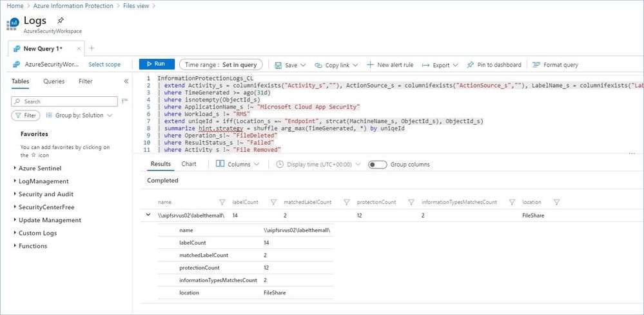Open results more options ellipsis
This screenshot has width=644, height=315.
click(x=632, y=154)
